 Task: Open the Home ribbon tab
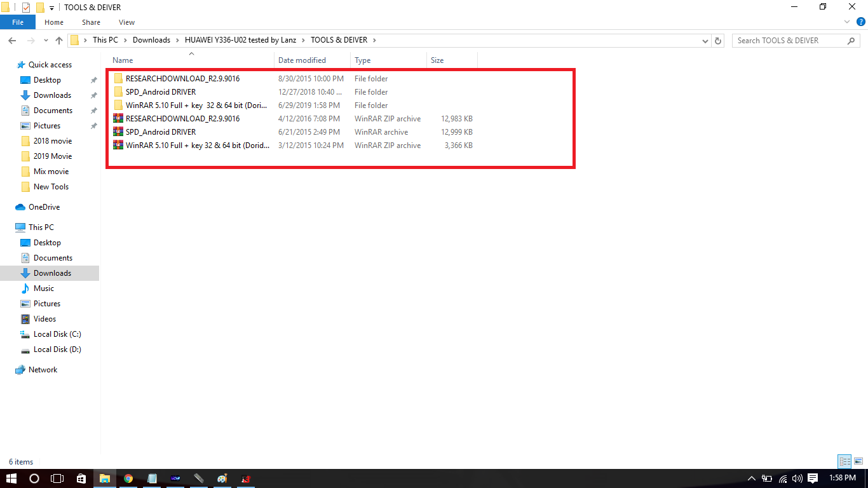tap(54, 22)
